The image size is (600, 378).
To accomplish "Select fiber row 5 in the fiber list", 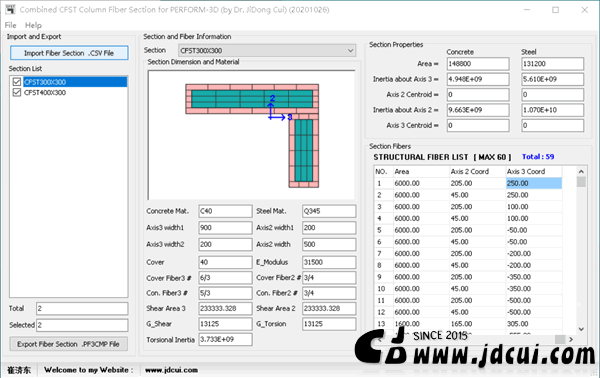I will (468, 230).
